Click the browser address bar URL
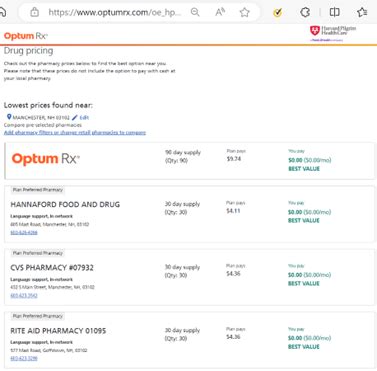Viewport: 377px width, 371px height. click(x=115, y=13)
